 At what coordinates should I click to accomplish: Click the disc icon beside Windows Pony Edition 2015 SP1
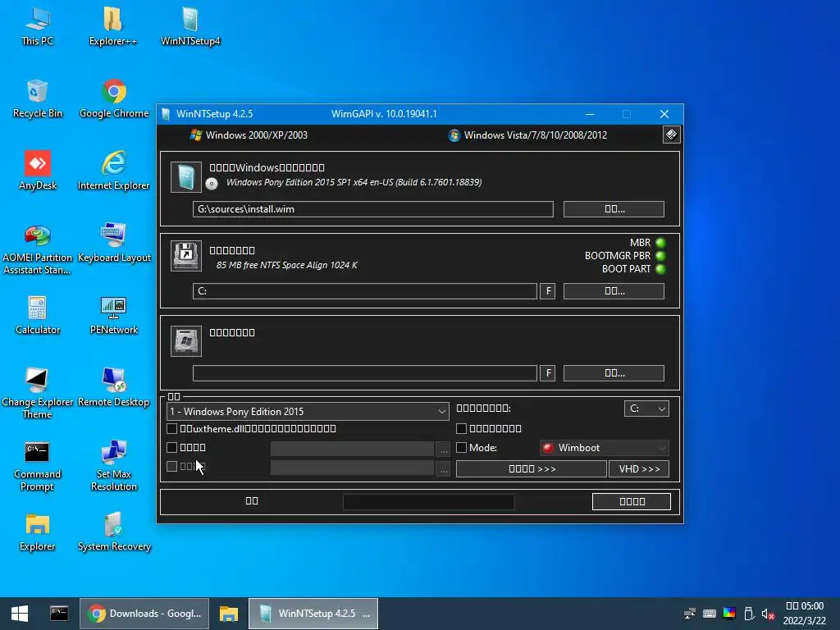212,184
